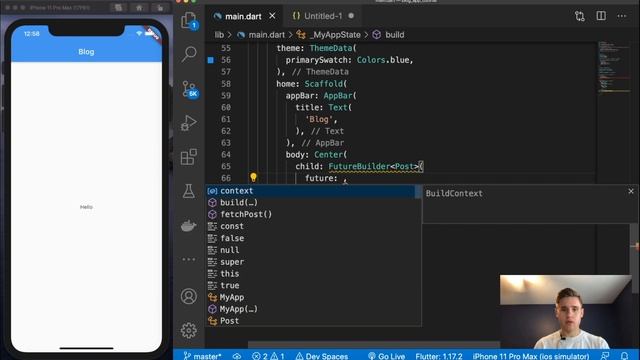Select the context suggestion
Image resolution: width=640 pixels, height=360 pixels.
click(310, 191)
